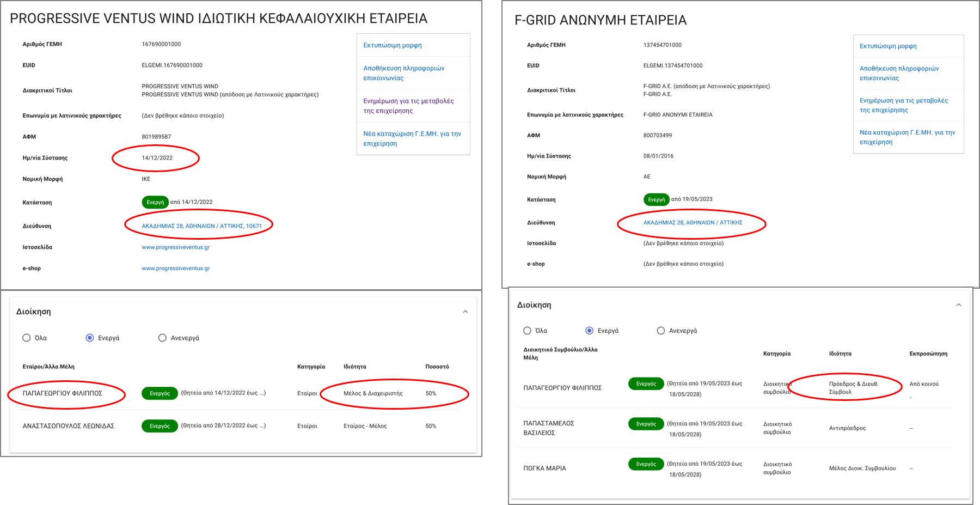Select name ΠΑΠΑΓΕΩΡΓΙΟΥ ΦΙΛΙΠΠΟΣ in Progressive Ventus table

63,393
